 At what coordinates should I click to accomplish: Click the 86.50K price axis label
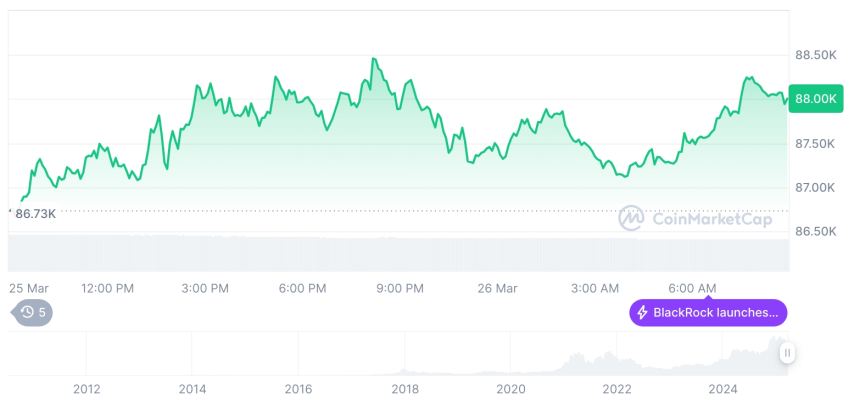pos(815,231)
